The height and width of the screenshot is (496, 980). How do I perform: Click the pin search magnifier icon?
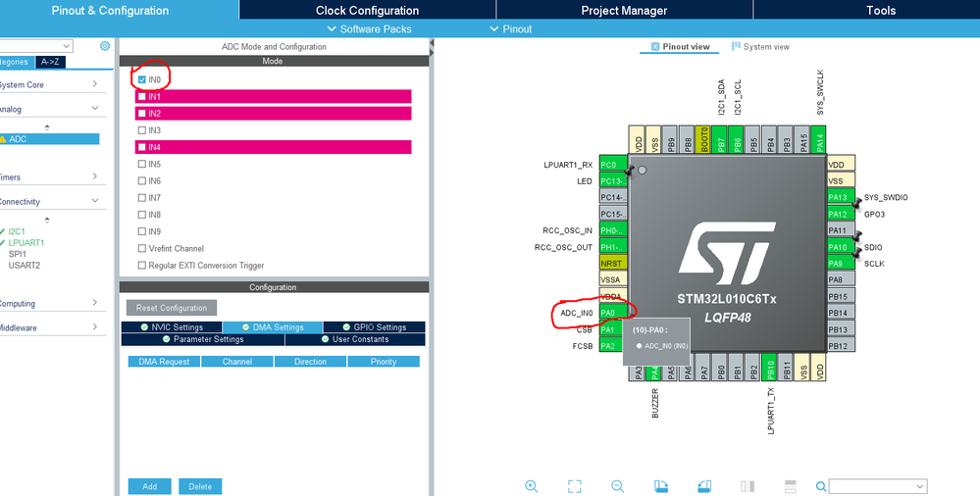pyautogui.click(x=821, y=486)
